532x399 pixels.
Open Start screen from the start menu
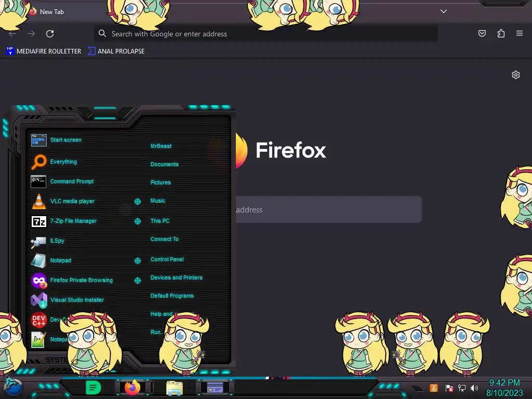point(66,140)
